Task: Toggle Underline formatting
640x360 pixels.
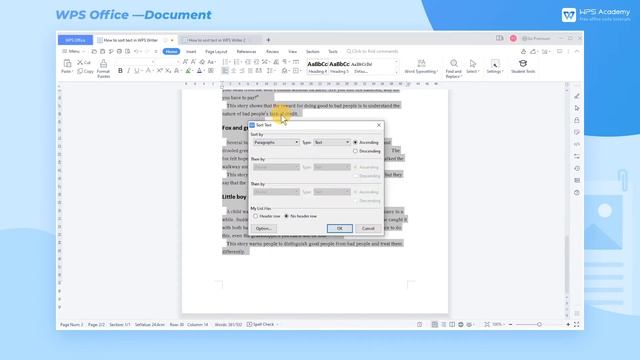Action: point(137,71)
